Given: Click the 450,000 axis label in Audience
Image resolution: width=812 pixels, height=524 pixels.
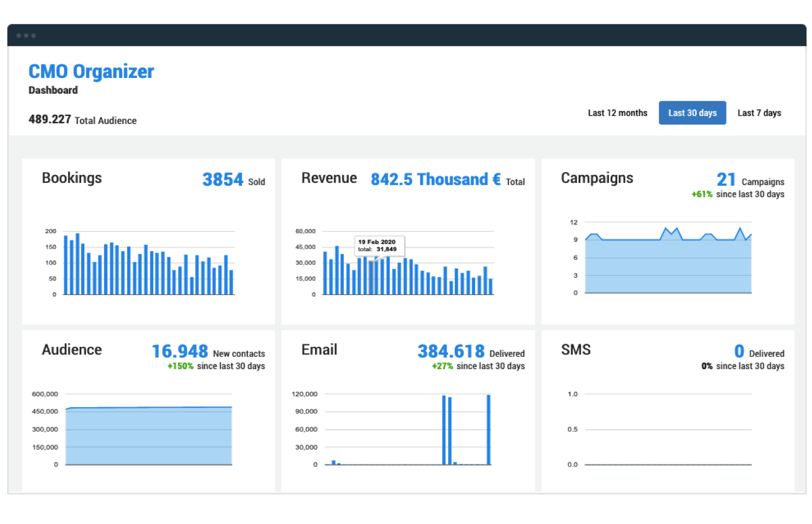Looking at the screenshot, I should coord(45,411).
